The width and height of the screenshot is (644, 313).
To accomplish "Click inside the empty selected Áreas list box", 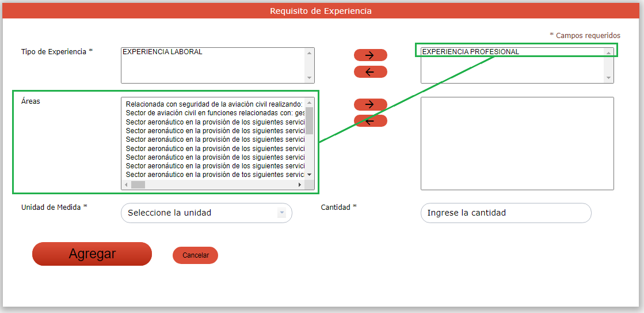I will point(517,143).
